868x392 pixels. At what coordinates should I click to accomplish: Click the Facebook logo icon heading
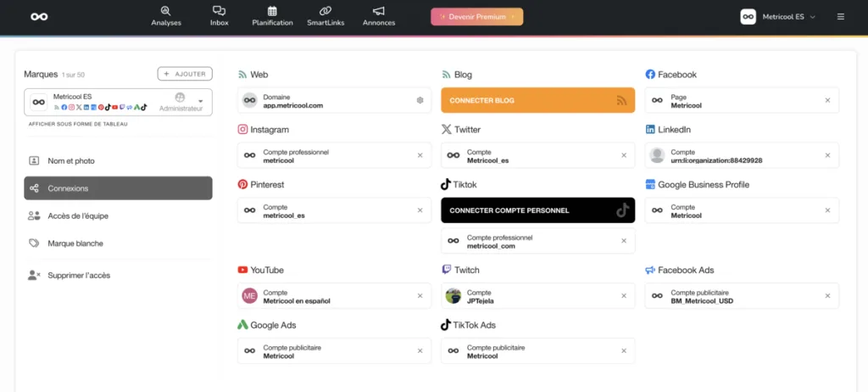(650, 75)
